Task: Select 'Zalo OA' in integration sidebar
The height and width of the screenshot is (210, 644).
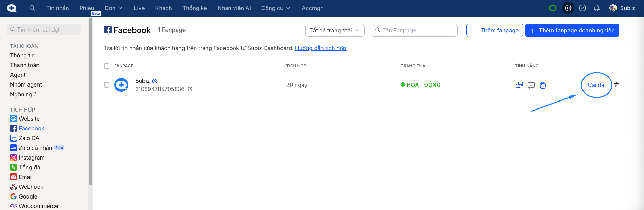Action: click(x=29, y=138)
